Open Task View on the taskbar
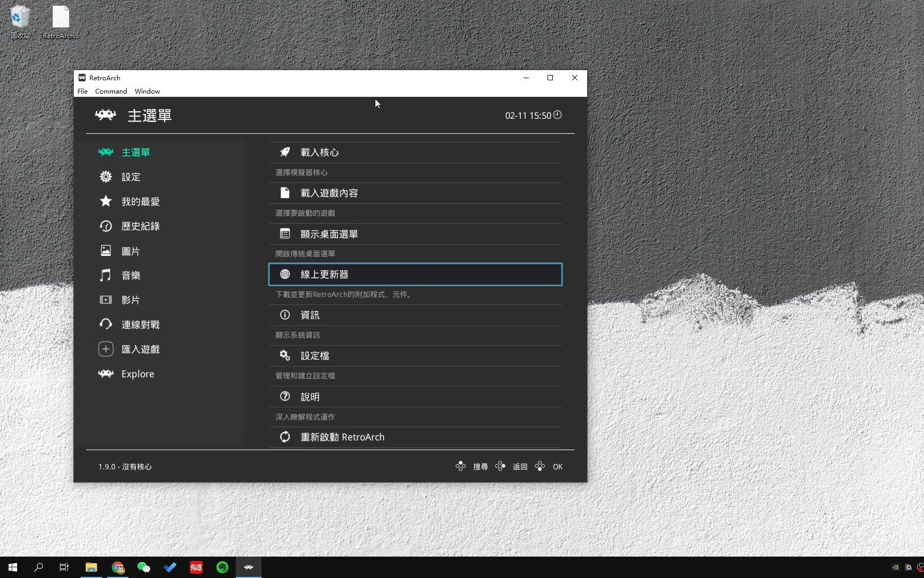The height and width of the screenshot is (578, 924). pyautogui.click(x=64, y=567)
